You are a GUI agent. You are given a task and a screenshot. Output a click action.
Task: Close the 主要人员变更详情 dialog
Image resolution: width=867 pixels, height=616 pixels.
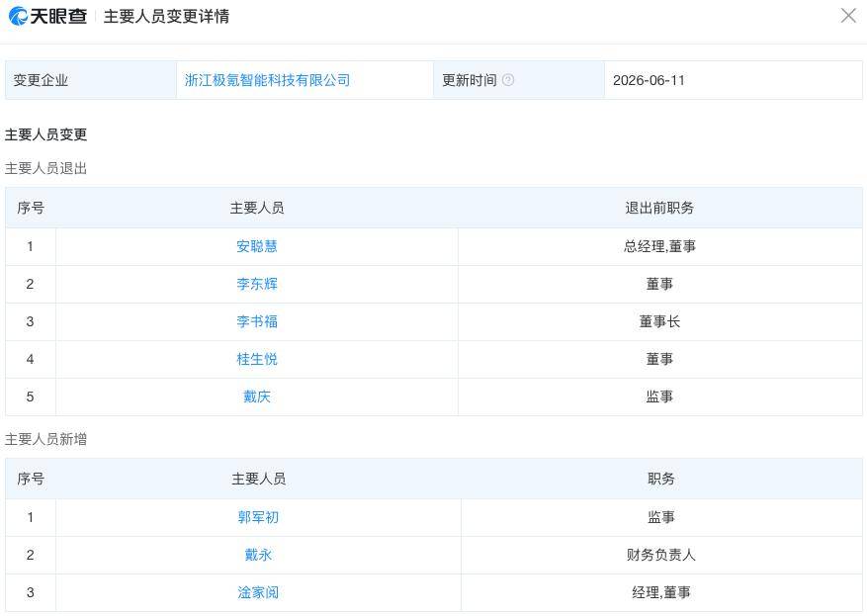click(x=848, y=16)
